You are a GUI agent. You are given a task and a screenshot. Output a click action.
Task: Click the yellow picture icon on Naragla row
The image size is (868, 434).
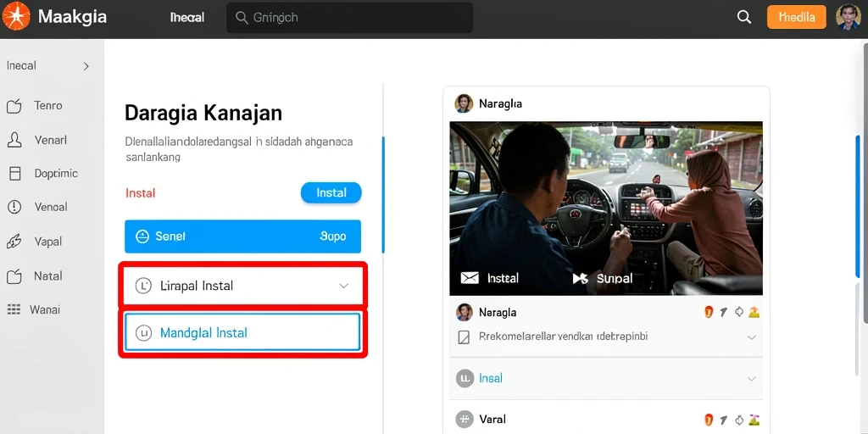click(754, 312)
